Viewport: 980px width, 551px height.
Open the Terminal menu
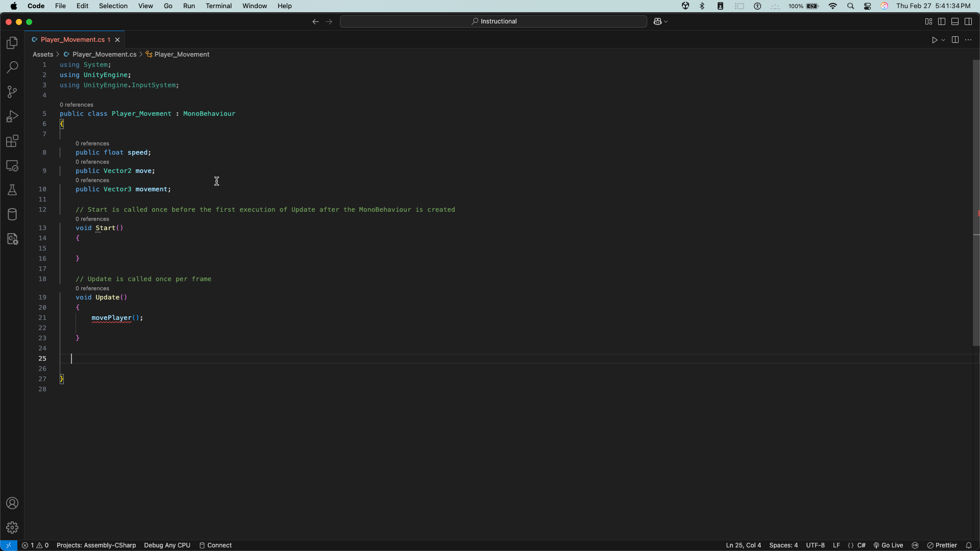218,6
